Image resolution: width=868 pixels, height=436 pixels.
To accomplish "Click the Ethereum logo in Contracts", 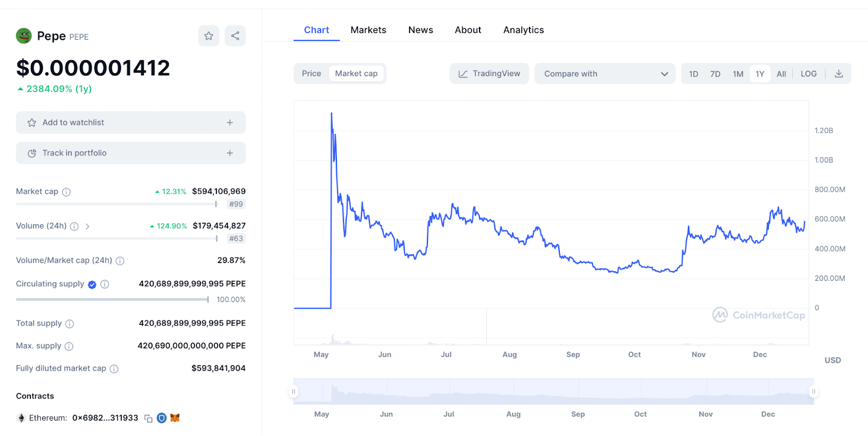I will (21, 418).
